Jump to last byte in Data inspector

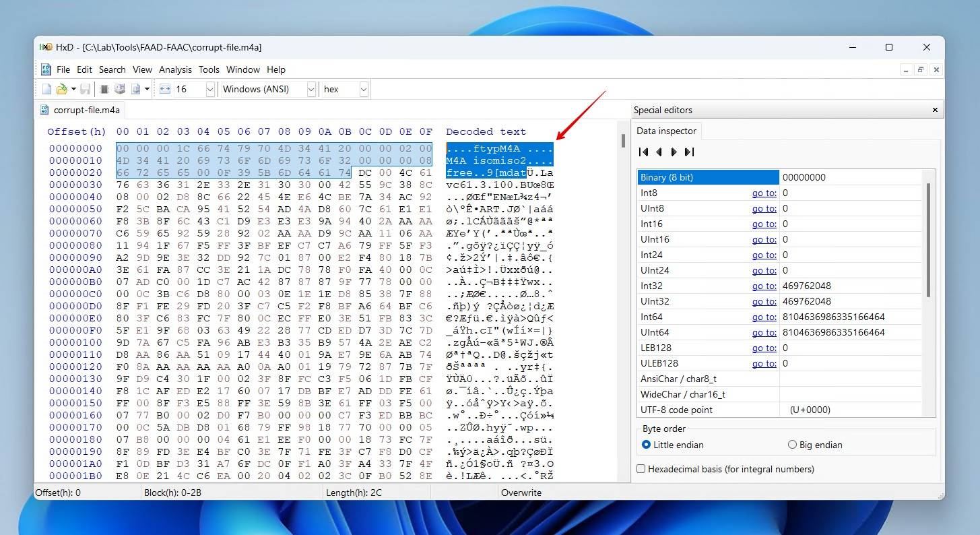(689, 152)
